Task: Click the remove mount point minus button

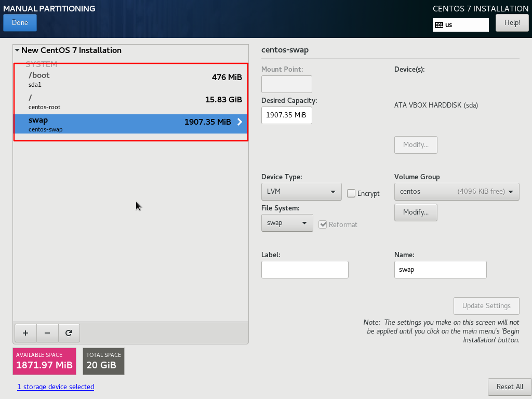Action: tap(47, 333)
